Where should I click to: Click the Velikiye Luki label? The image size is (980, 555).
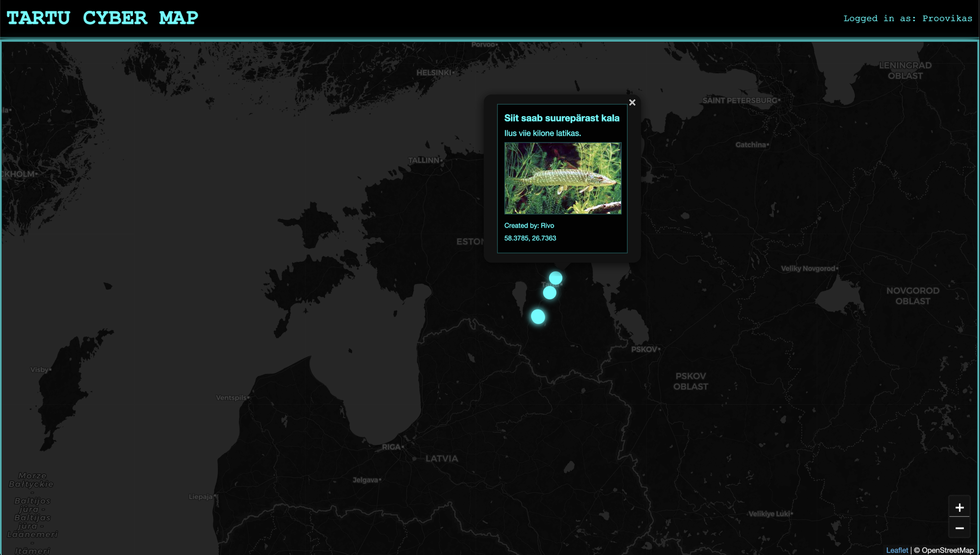769,514
